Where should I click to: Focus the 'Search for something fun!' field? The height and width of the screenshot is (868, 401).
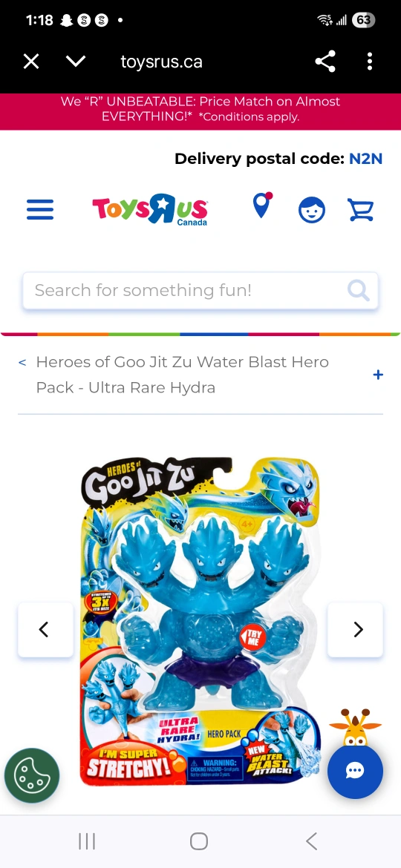coord(200,290)
